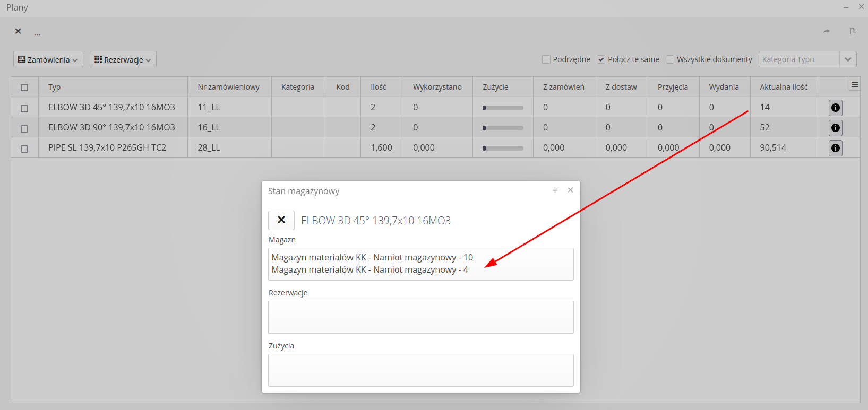Close the Plany panel with the X icon
Screen dimensions: 868x410
[x=18, y=31]
